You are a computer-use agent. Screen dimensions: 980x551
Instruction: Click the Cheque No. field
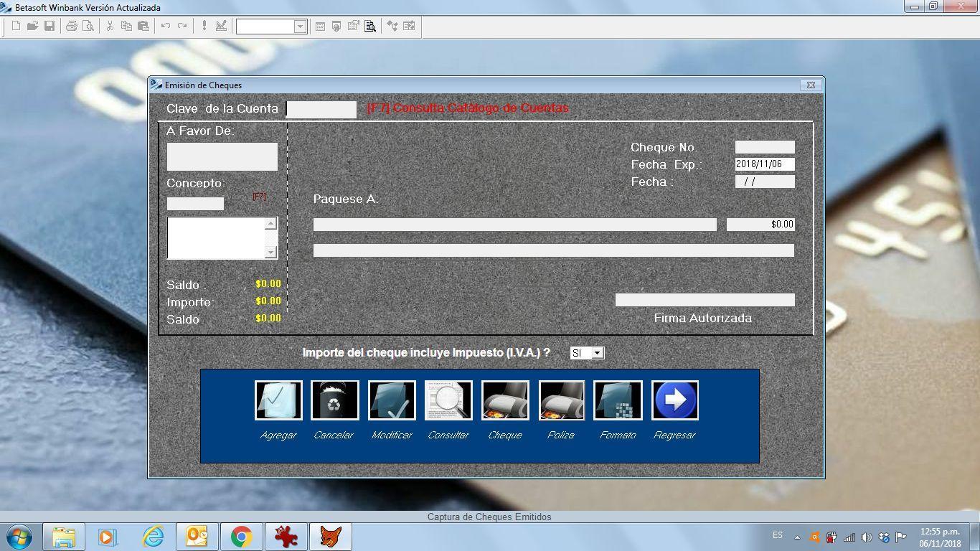click(x=765, y=147)
